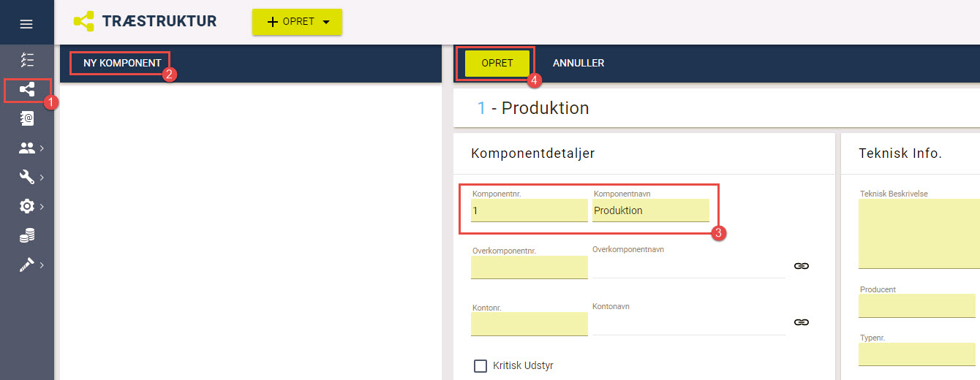Image resolution: width=980 pixels, height=380 pixels.
Task: Open the wrench maintenance sidebar icon
Action: [27, 177]
